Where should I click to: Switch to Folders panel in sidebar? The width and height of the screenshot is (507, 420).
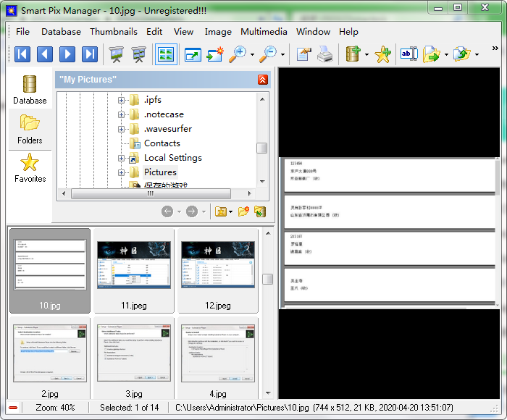click(30, 129)
